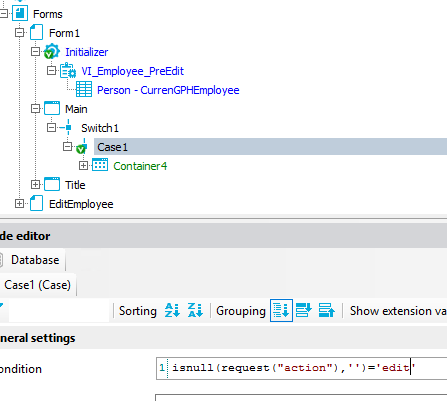Screen dimensions: 447x401
Task: Collapse the Form1 tree node
Action: pyautogui.click(x=20, y=33)
